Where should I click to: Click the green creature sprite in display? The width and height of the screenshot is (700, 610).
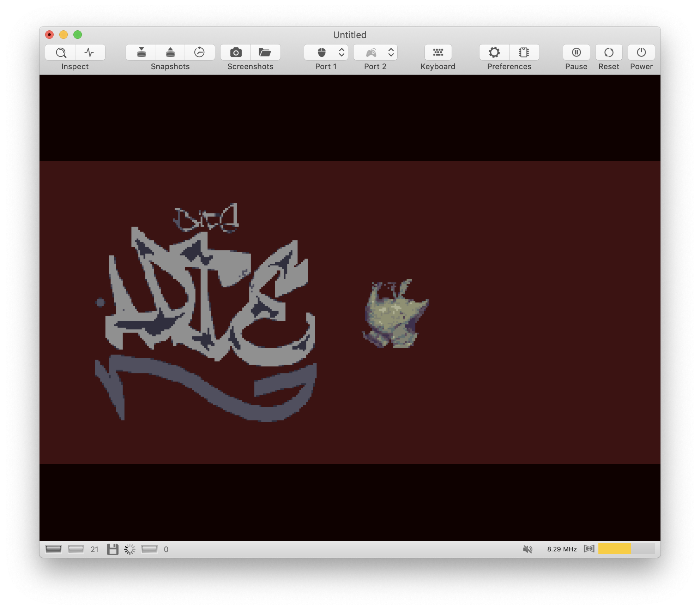click(396, 313)
